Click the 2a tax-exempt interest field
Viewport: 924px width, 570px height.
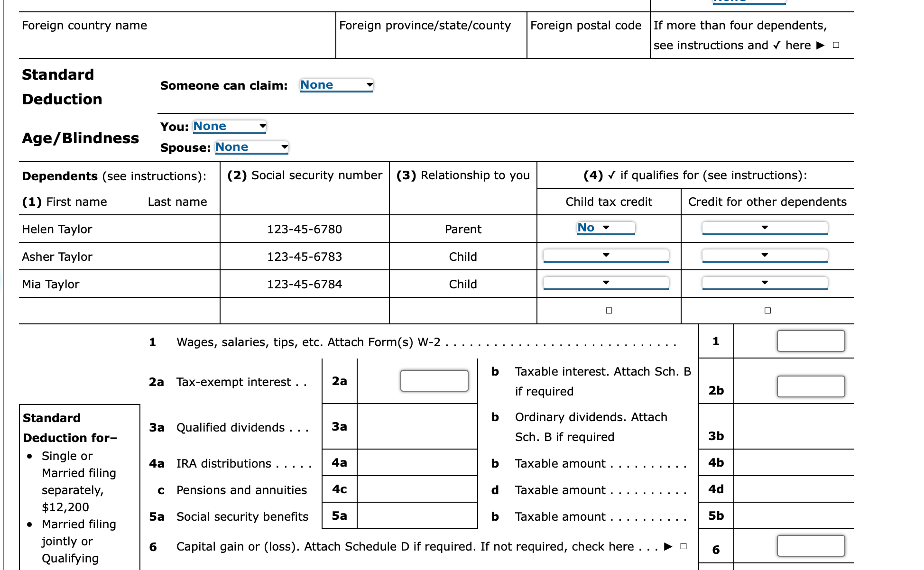pyautogui.click(x=434, y=381)
